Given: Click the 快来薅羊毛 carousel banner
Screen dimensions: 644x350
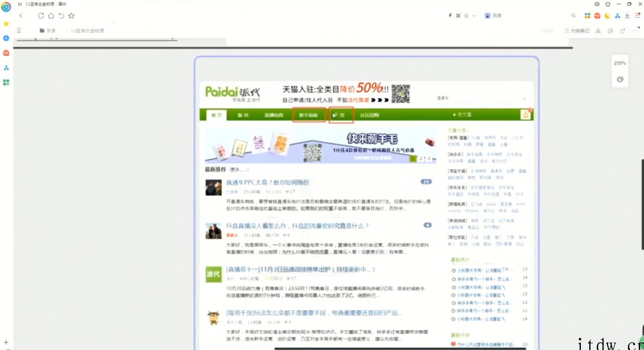Looking at the screenshot, I should pos(321,145).
